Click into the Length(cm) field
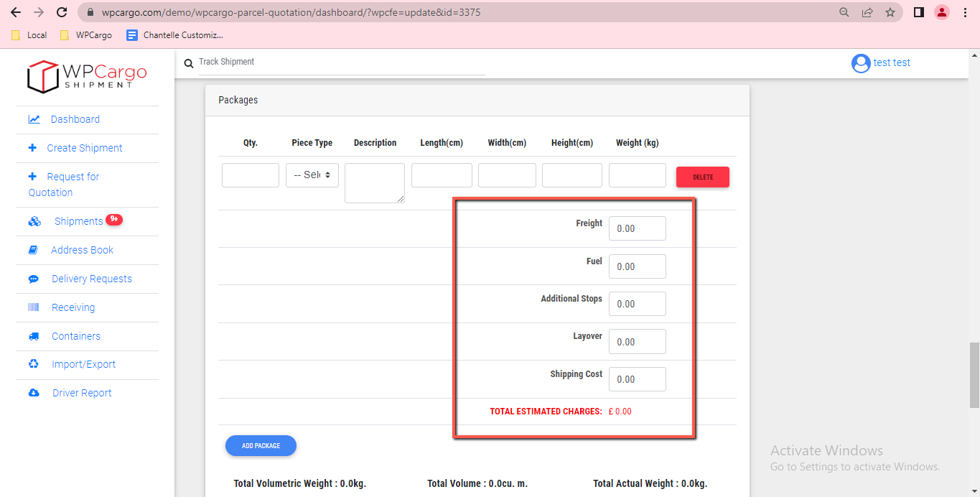980x497 pixels. tap(442, 175)
